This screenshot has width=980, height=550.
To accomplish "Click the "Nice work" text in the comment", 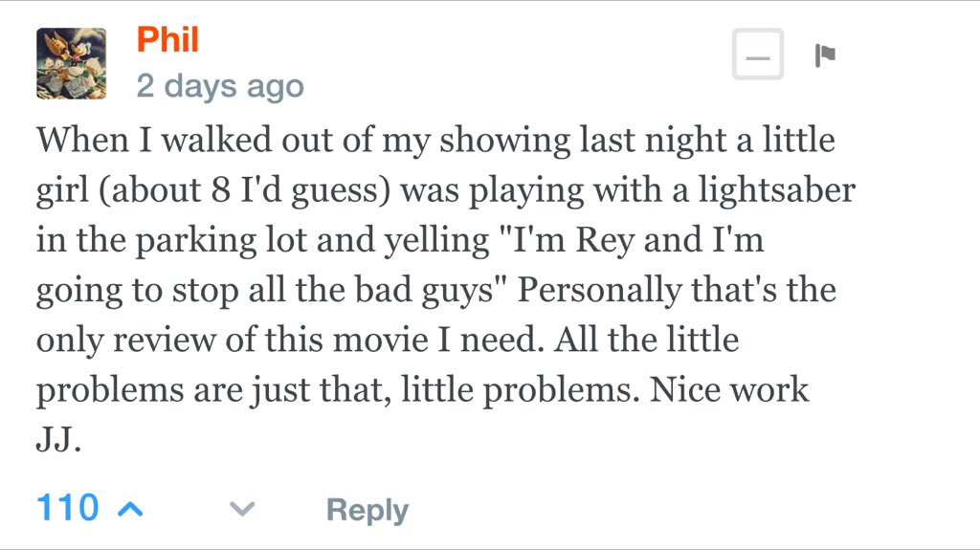I will coord(729,390).
